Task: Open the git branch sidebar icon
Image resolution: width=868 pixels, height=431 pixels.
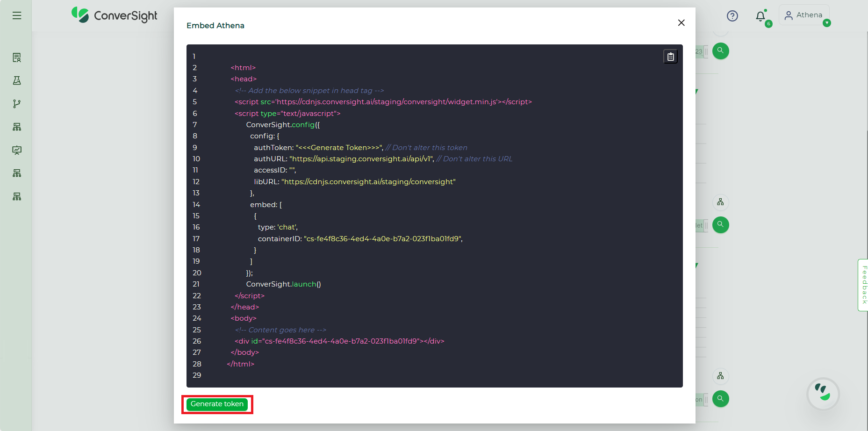Action: pos(17,104)
